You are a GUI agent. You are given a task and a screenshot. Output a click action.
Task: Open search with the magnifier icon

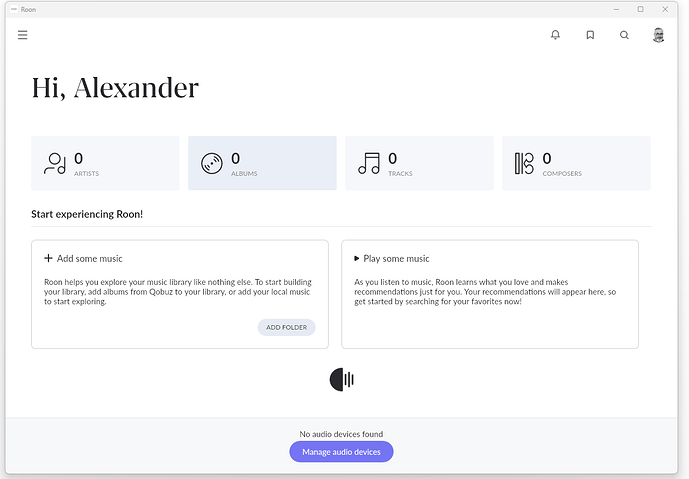pyautogui.click(x=624, y=35)
